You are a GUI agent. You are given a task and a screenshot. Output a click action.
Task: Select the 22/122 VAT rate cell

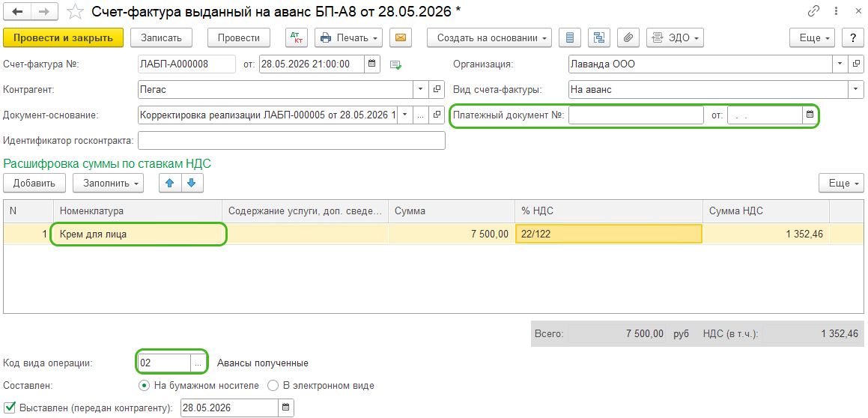point(609,234)
